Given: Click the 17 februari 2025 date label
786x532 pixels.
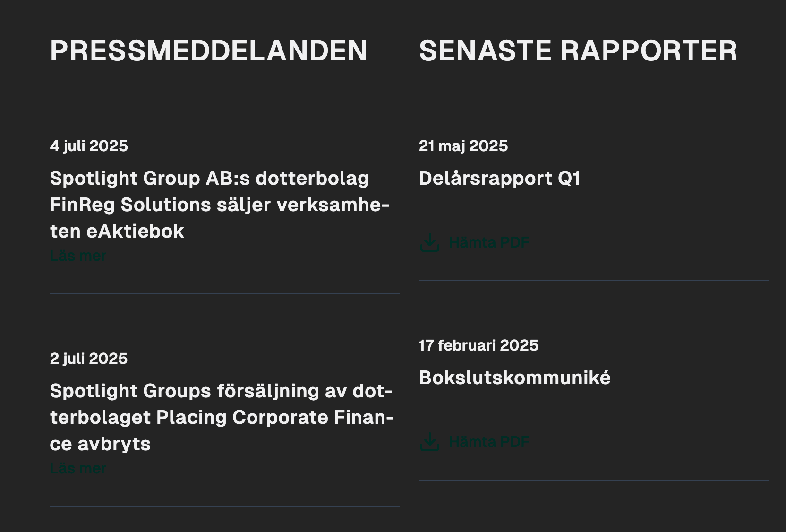Looking at the screenshot, I should coord(478,345).
